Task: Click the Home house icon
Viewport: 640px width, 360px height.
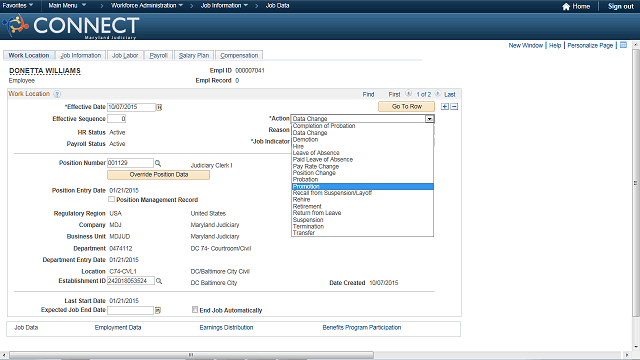Action: click(566, 7)
